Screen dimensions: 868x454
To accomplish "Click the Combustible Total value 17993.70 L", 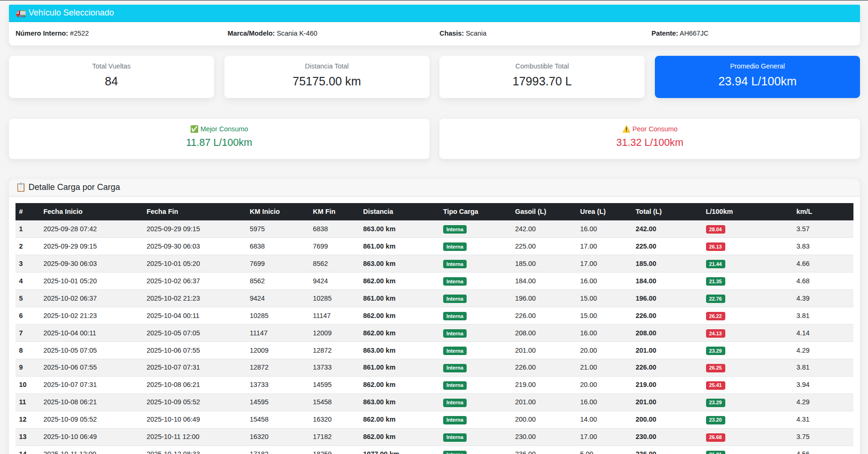I will pyautogui.click(x=542, y=82).
